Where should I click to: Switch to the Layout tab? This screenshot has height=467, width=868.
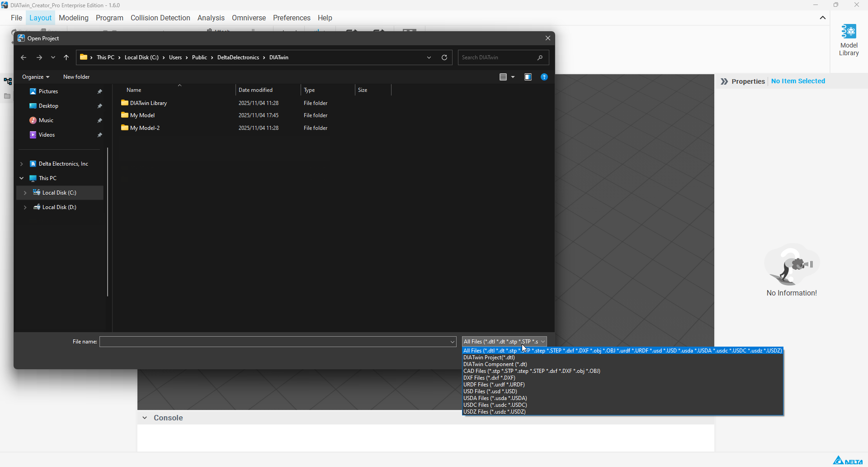pyautogui.click(x=40, y=18)
